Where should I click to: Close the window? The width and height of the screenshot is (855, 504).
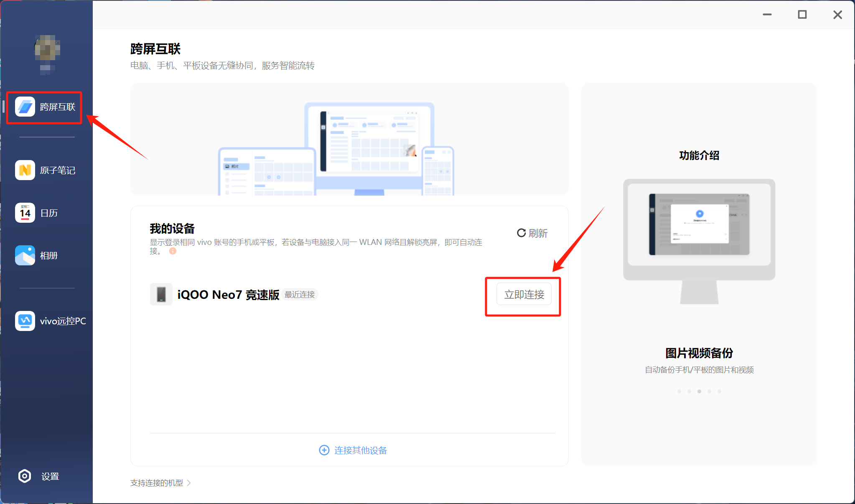point(837,15)
